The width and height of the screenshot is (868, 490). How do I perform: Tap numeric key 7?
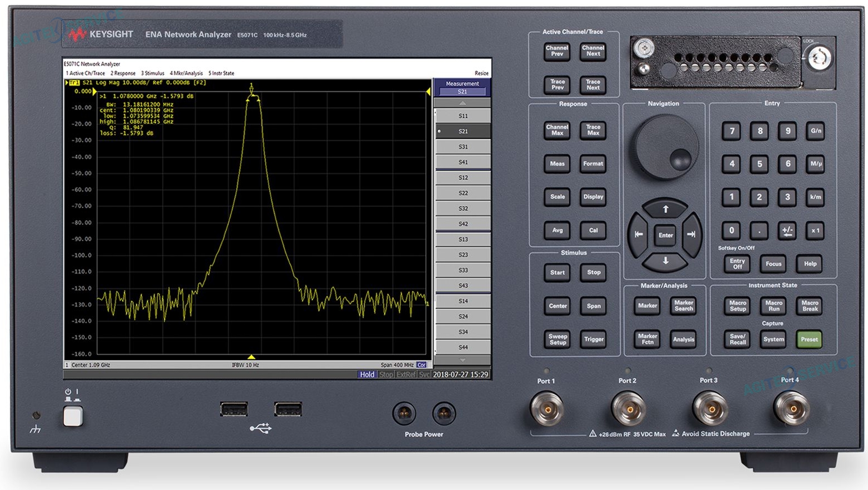tap(731, 131)
